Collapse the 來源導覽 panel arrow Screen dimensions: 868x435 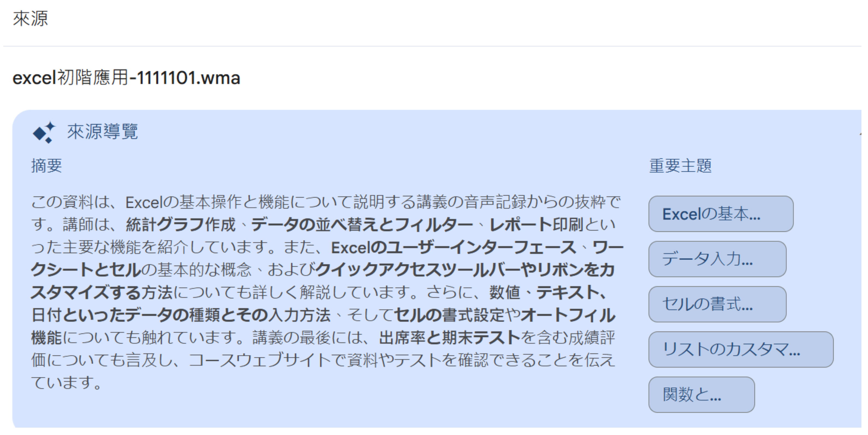(x=860, y=134)
